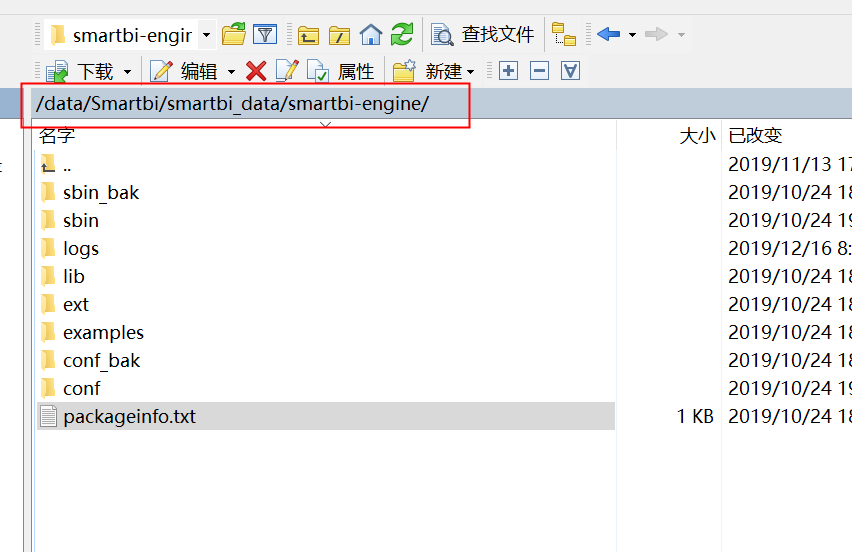Viewport: 852px width, 552px height.
Task: Click the conf folder icon
Action: [48, 388]
